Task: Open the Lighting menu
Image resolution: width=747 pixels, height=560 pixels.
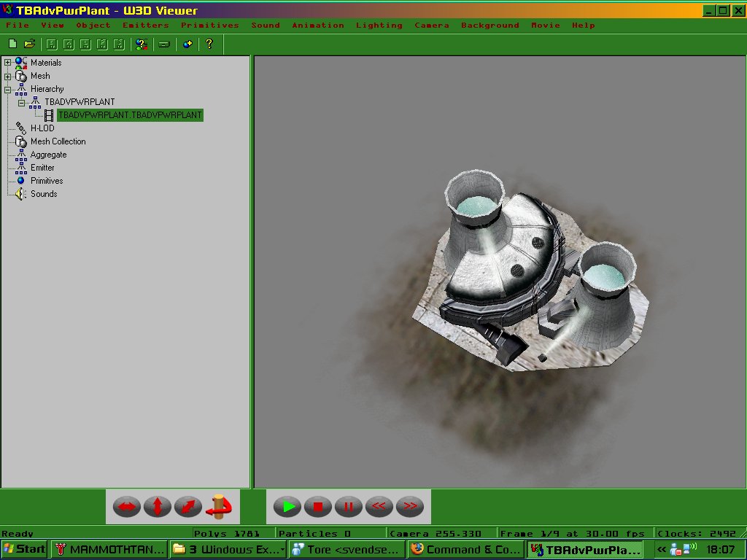Action: coord(379,25)
